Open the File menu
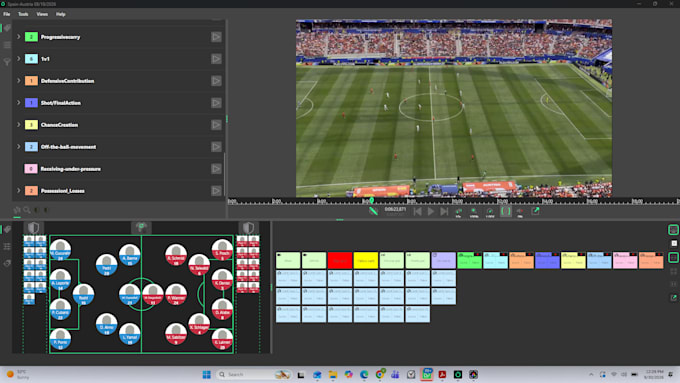The width and height of the screenshot is (680, 383). point(7,14)
